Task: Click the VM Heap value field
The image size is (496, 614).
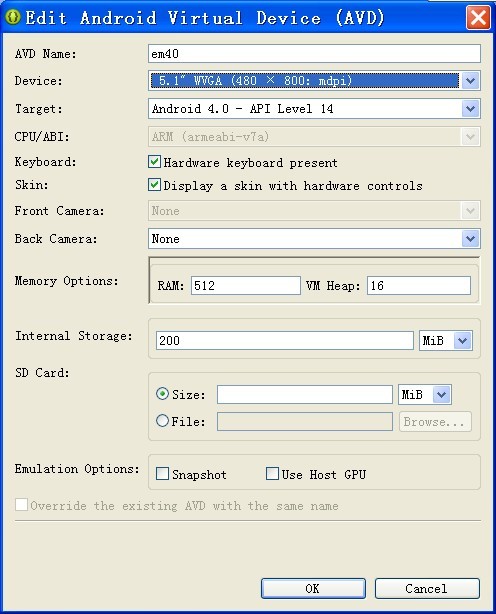Action: (x=419, y=285)
